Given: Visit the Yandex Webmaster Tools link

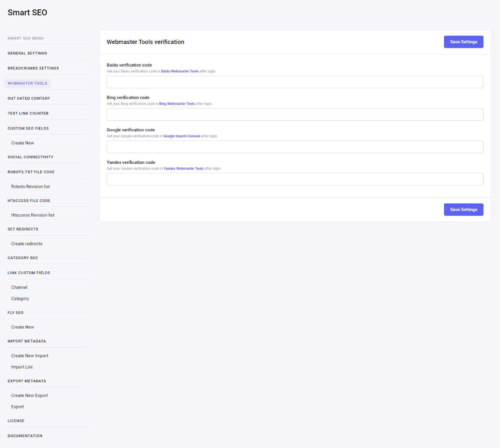Looking at the screenshot, I should (x=183, y=169).
